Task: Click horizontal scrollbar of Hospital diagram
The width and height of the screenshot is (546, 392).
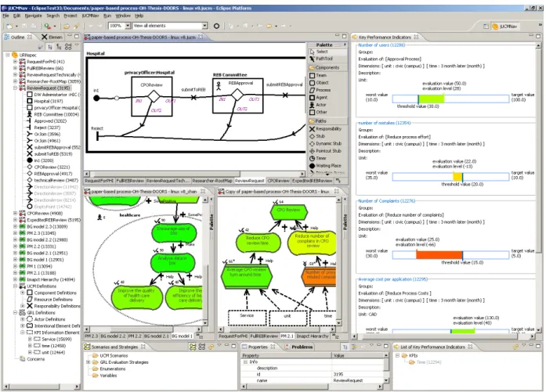Action: pyautogui.click(x=194, y=174)
